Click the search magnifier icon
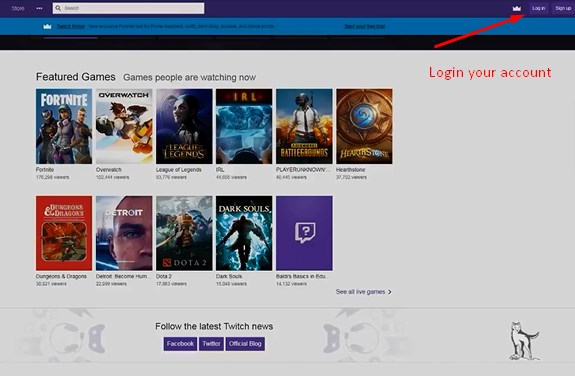This screenshot has height=376, width=575. click(58, 8)
